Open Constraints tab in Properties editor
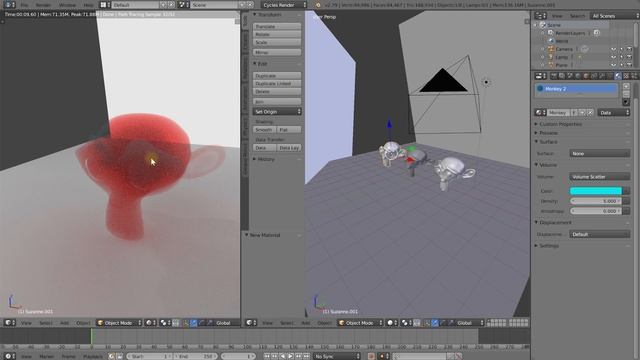The height and width of the screenshot is (360, 640). pyautogui.click(x=594, y=76)
